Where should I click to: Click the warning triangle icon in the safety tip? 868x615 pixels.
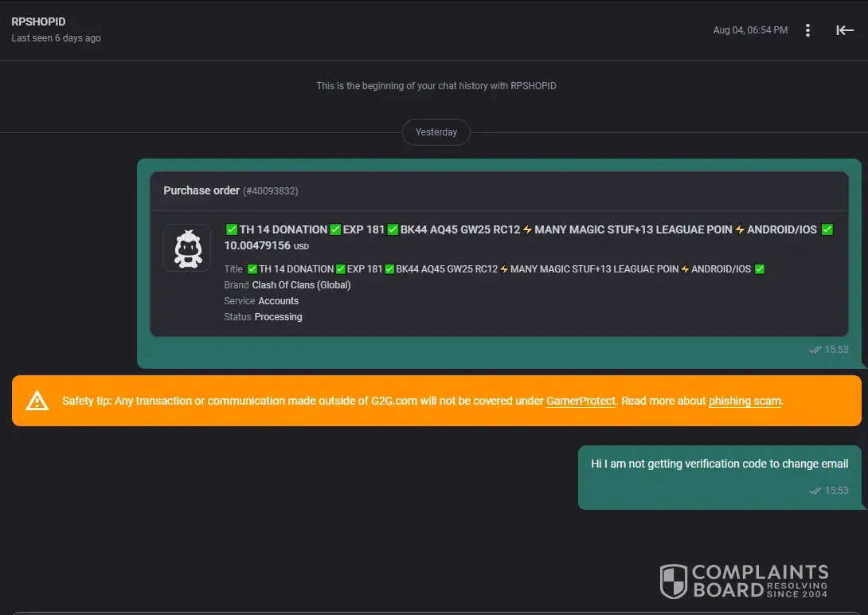[x=37, y=400]
